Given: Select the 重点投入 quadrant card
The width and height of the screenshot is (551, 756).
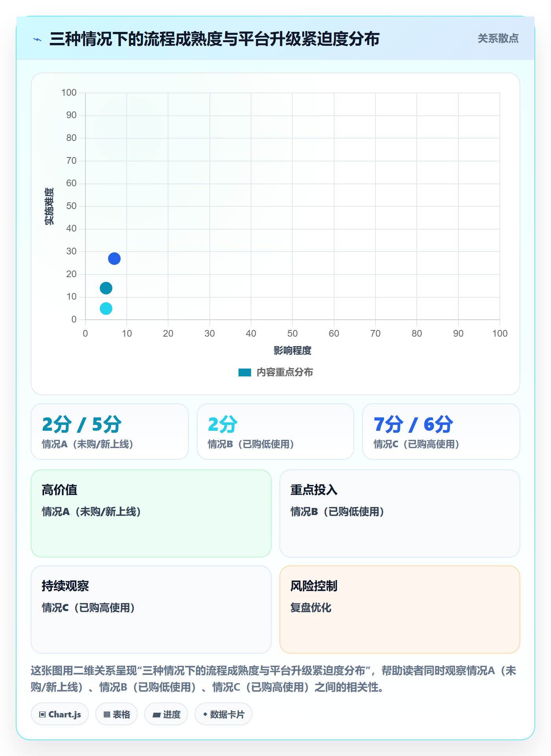Looking at the screenshot, I should click(400, 513).
